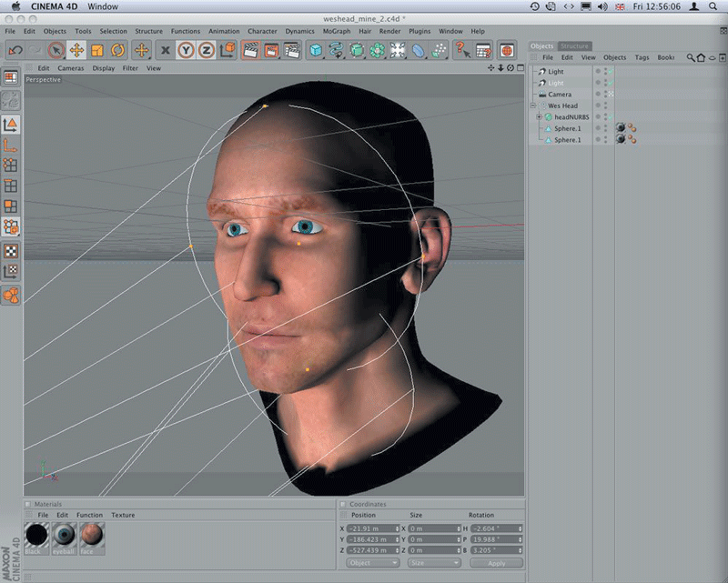
Task: Click the home icon in Objects panel
Action: coord(701,57)
